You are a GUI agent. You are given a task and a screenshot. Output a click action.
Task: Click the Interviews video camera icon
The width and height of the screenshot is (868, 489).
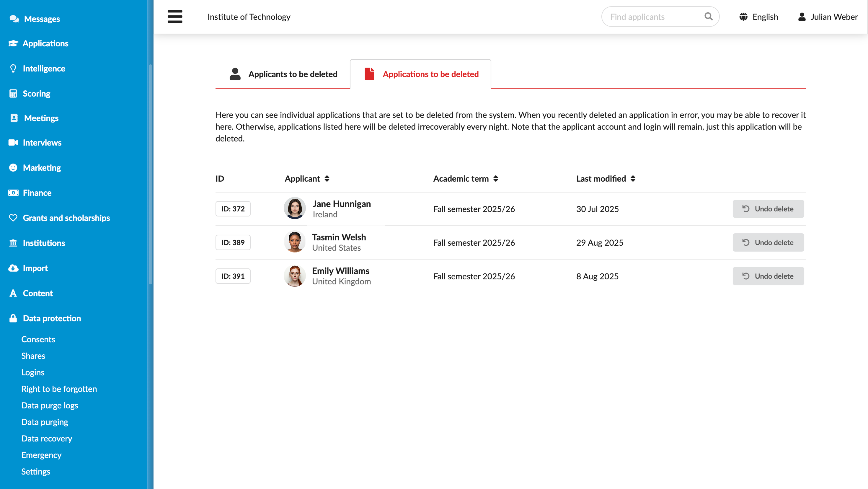[x=13, y=143]
